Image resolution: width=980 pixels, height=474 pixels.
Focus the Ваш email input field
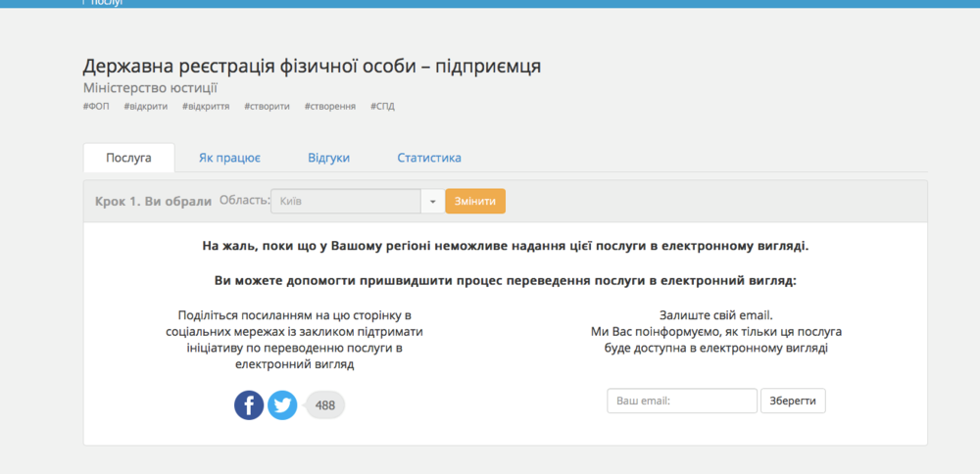tap(682, 402)
